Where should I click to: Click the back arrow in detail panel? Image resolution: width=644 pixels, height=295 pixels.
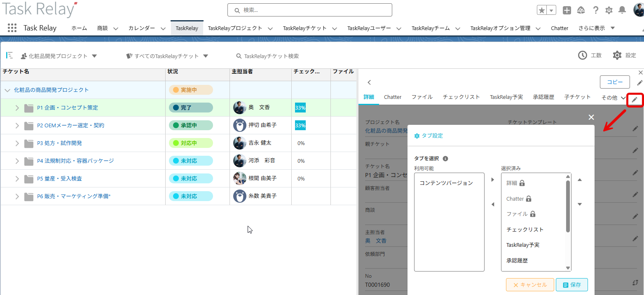(x=369, y=82)
